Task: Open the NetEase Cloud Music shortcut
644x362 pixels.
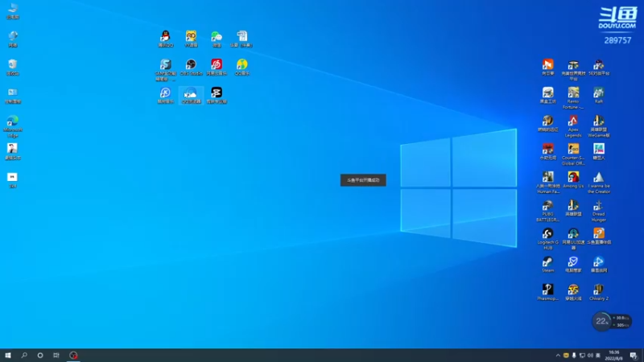Action: [217, 68]
